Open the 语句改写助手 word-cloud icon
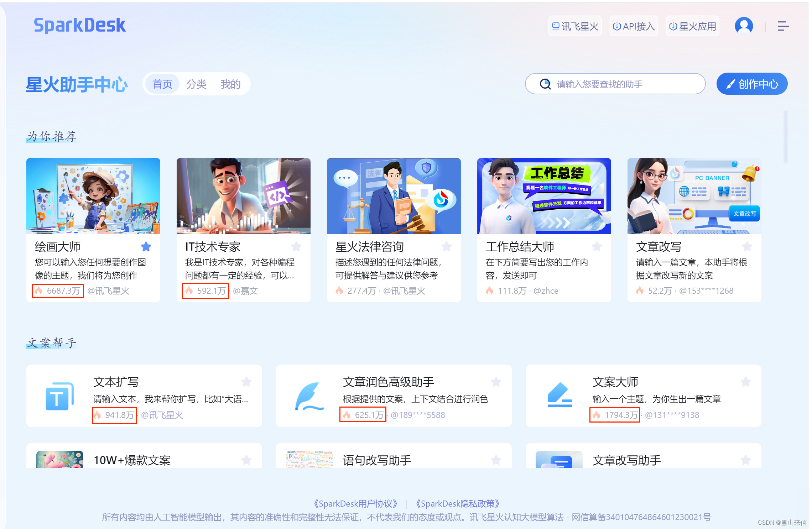The width and height of the screenshot is (812, 529). click(309, 459)
